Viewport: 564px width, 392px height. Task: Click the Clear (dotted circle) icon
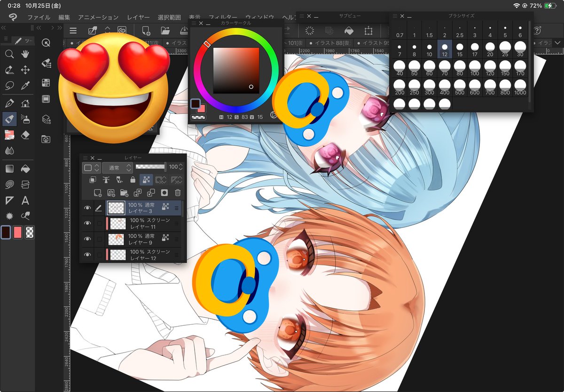(x=310, y=31)
